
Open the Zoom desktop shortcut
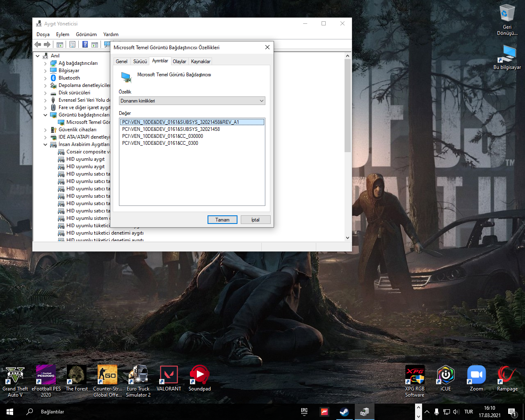click(476, 378)
